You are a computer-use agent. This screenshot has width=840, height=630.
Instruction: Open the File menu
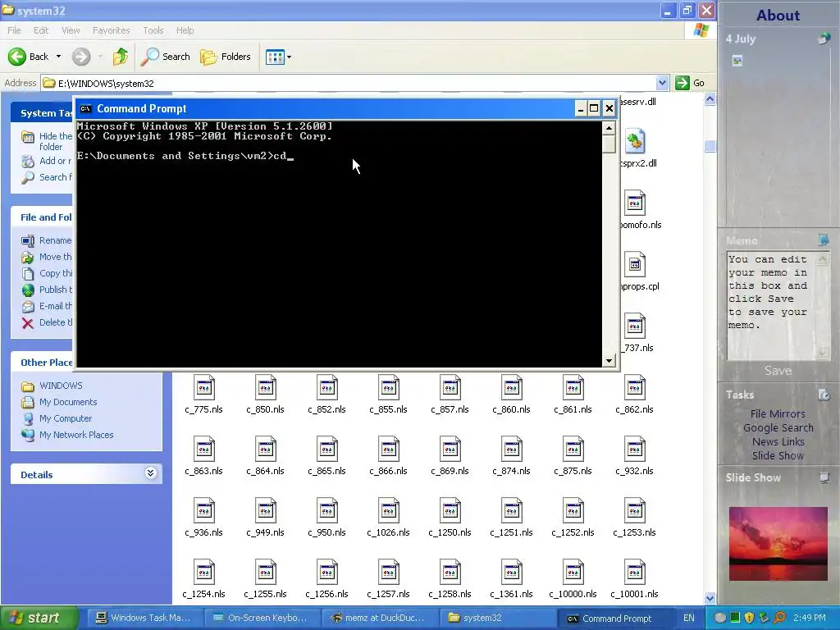click(14, 30)
